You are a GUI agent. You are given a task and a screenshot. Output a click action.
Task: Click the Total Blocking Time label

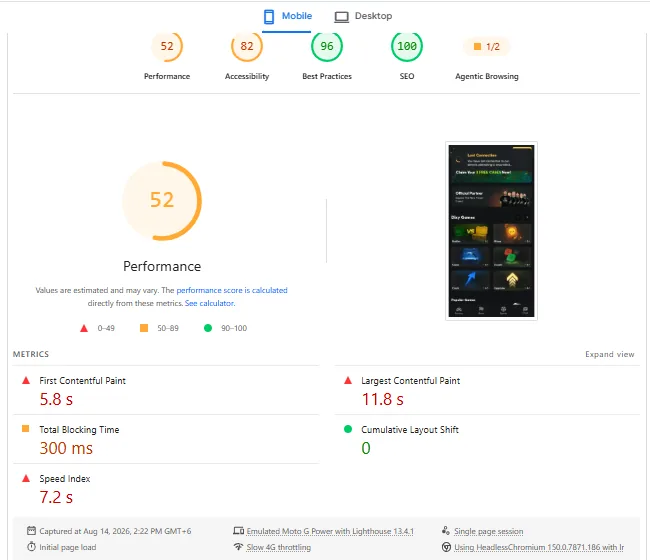(79, 429)
